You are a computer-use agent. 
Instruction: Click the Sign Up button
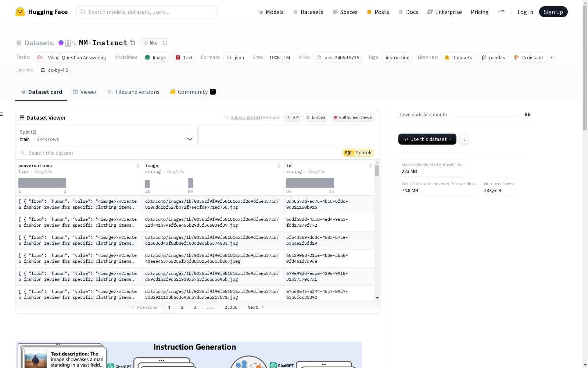click(553, 12)
